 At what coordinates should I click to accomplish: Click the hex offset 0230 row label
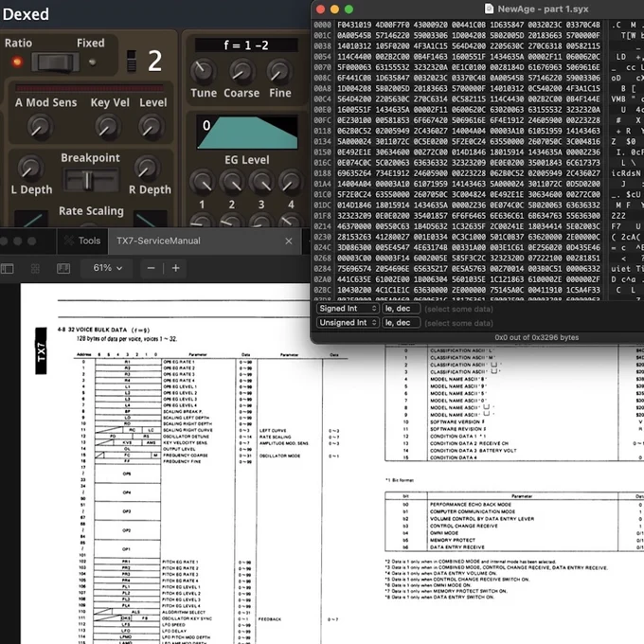click(x=322, y=237)
